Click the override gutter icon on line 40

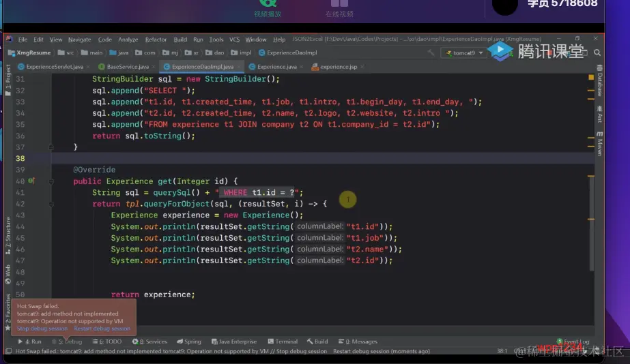point(31,181)
